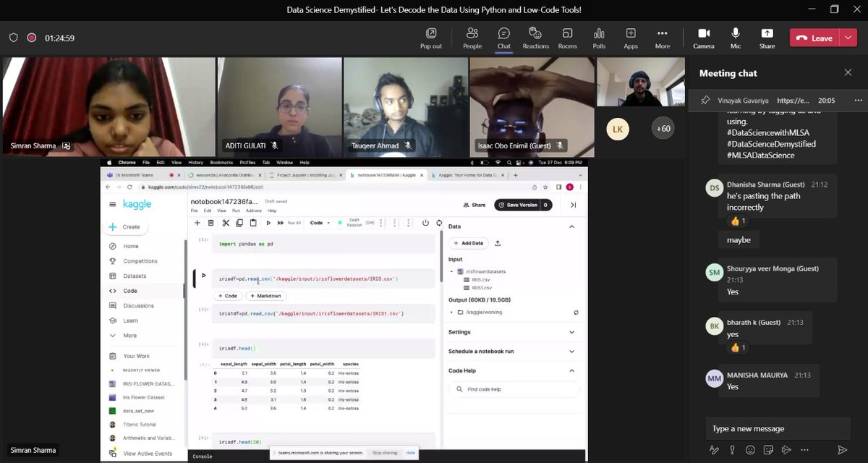Open Discussions in the Kaggle sidebar
This screenshot has height=463, width=868.
click(x=138, y=305)
